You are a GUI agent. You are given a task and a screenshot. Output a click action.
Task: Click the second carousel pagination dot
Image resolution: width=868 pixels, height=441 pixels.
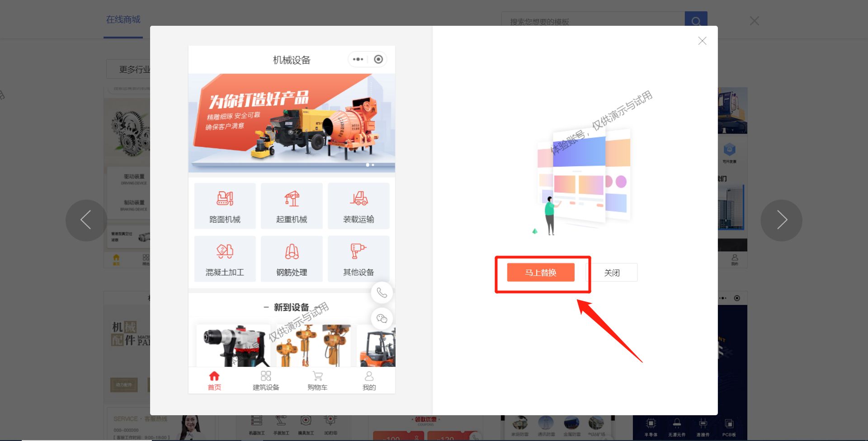pyautogui.click(x=373, y=165)
